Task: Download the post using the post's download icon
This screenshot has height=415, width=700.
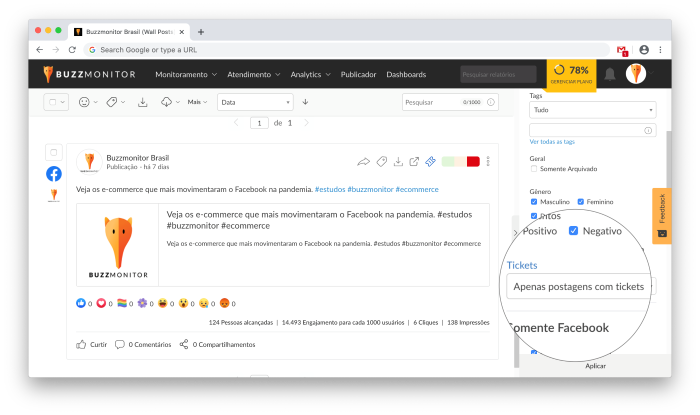Action: pos(398,161)
